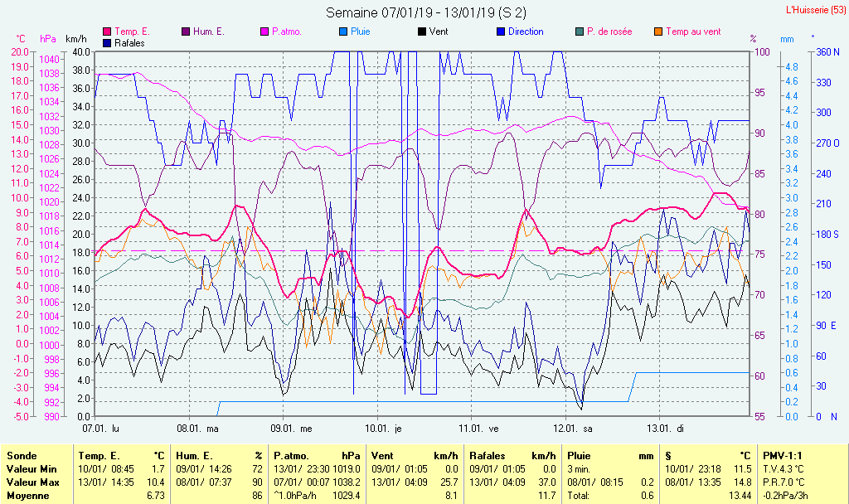The height and width of the screenshot is (504, 849).
Task: Click the P.R.7.0 °C value
Action: [x=784, y=482]
